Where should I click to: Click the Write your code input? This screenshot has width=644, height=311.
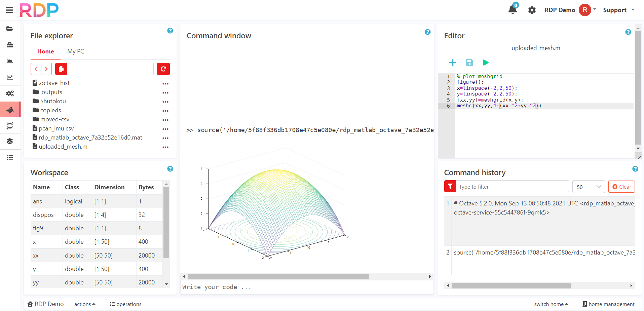point(307,287)
